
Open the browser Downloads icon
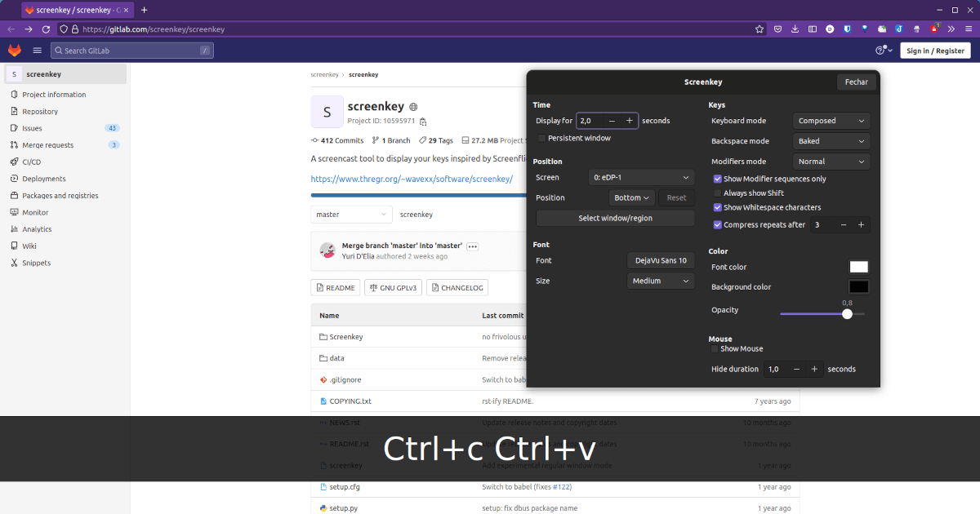coord(795,29)
